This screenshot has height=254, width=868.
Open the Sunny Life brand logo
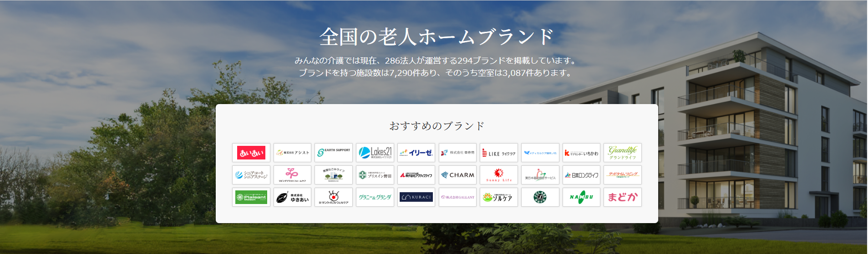tap(499, 175)
